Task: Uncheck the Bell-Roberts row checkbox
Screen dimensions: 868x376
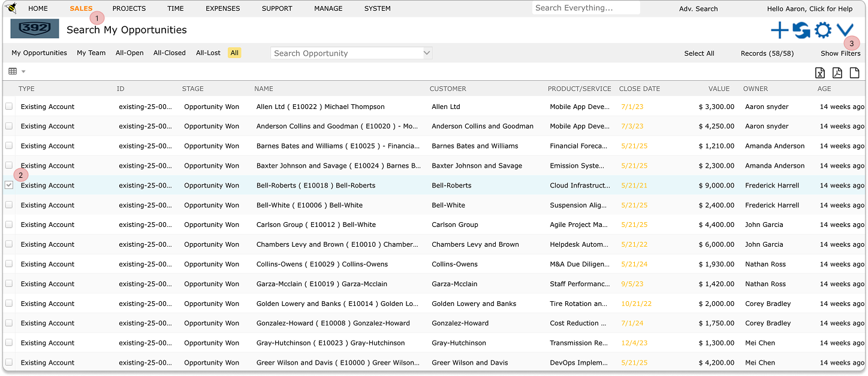Action: [9, 185]
